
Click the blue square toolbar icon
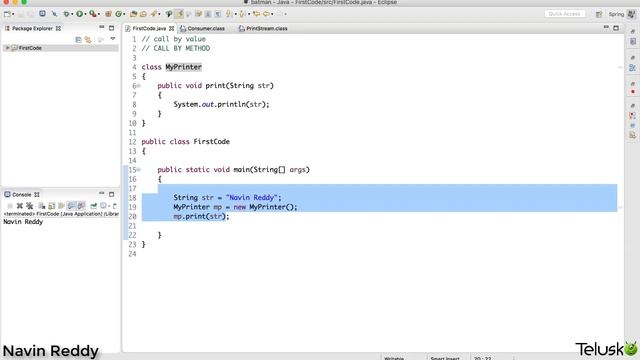point(42,13)
